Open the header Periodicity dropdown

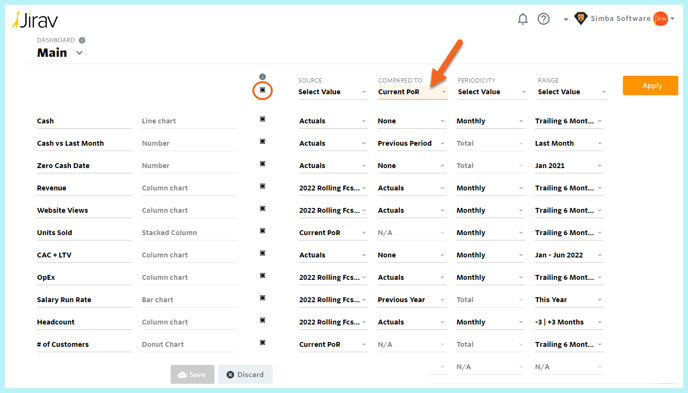[x=492, y=92]
